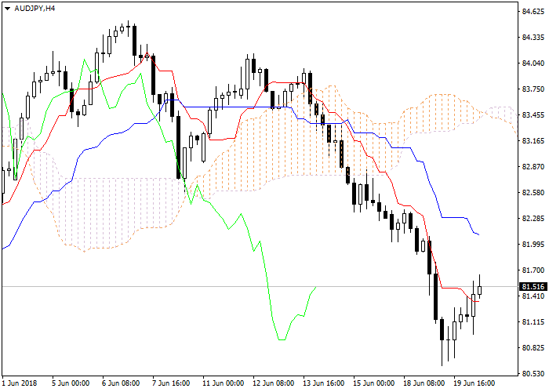Click the 84.625 price scale label
549x392 pixels.
533,12
